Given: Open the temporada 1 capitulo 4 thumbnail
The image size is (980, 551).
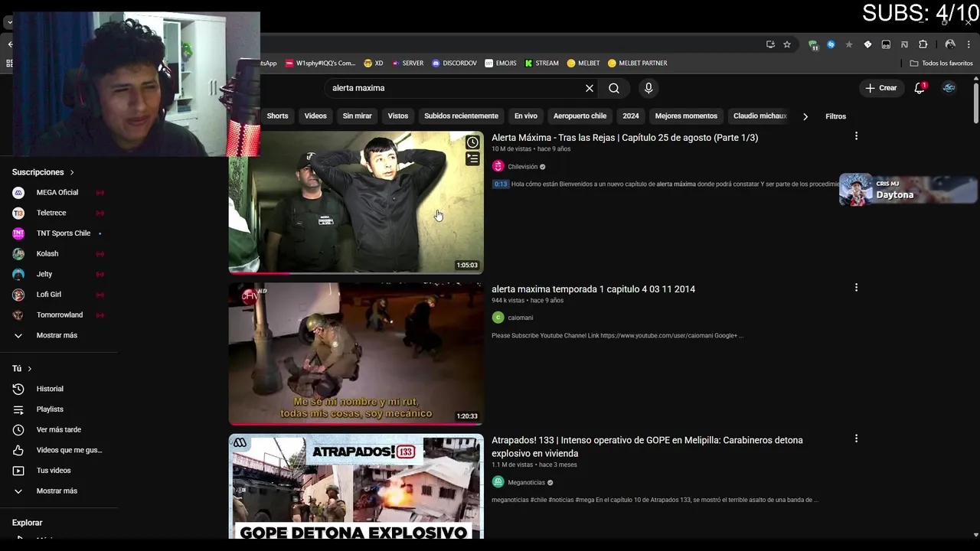Looking at the screenshot, I should point(356,354).
